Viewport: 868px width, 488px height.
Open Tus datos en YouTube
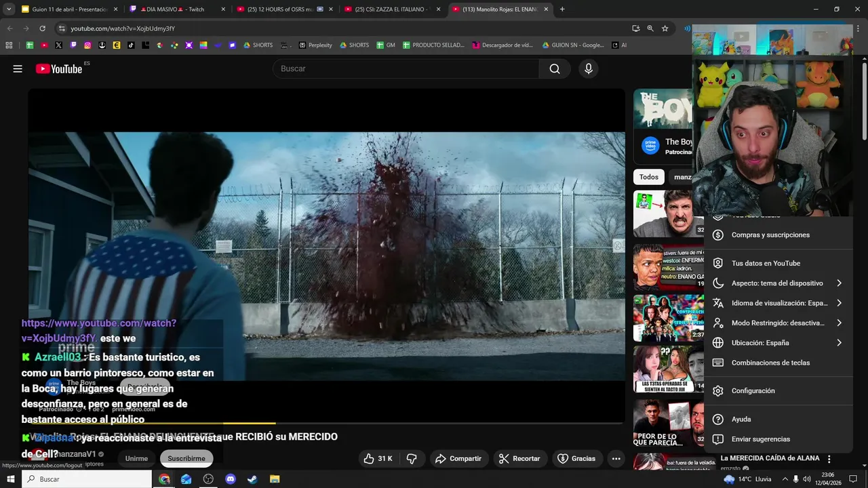coord(778,263)
